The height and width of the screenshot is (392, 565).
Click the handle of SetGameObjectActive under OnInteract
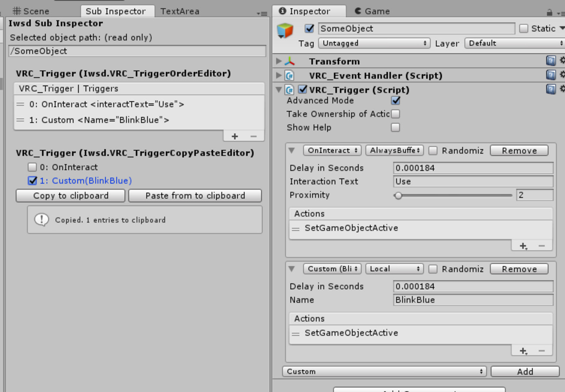pyautogui.click(x=296, y=229)
